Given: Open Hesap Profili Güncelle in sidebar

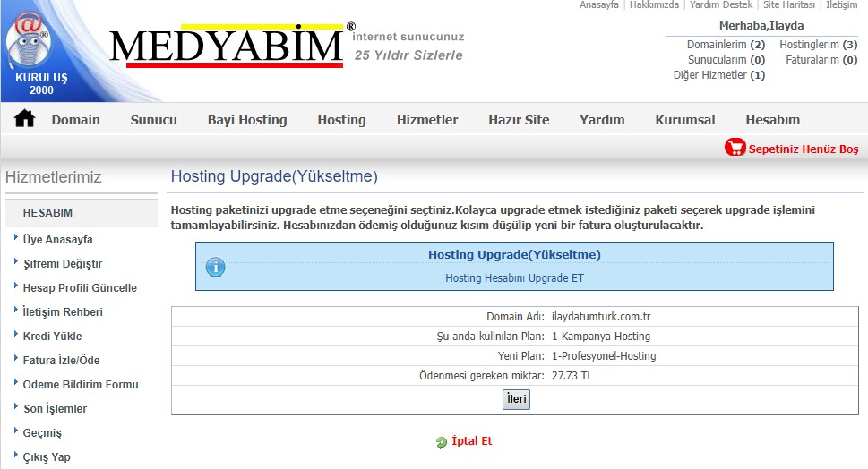Looking at the screenshot, I should coord(80,288).
